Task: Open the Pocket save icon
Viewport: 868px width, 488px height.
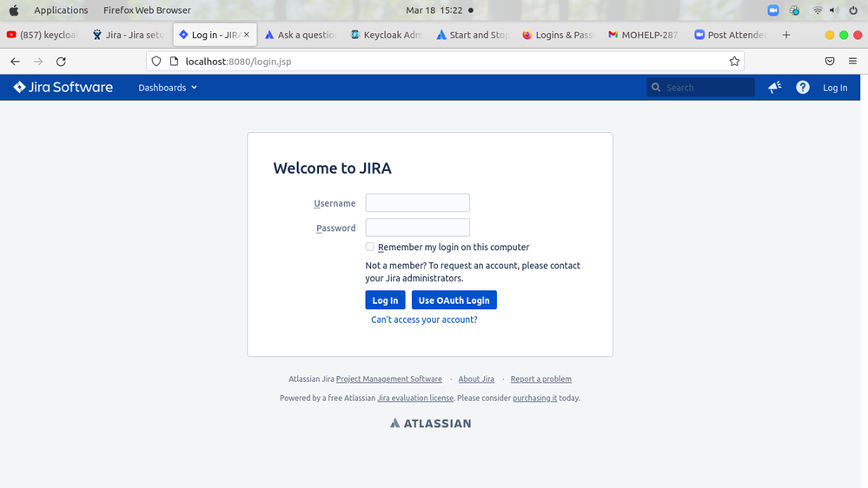Action: [x=829, y=62]
